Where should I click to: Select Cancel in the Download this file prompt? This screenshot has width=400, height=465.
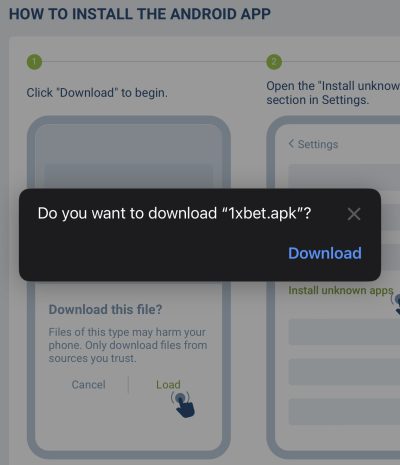point(88,384)
